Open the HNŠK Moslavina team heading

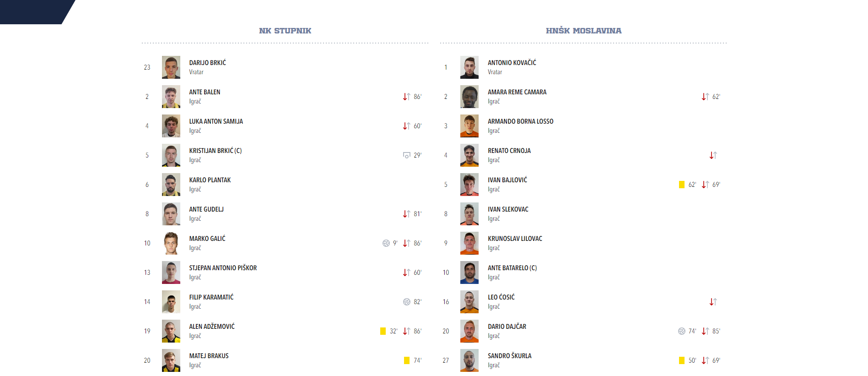(583, 31)
